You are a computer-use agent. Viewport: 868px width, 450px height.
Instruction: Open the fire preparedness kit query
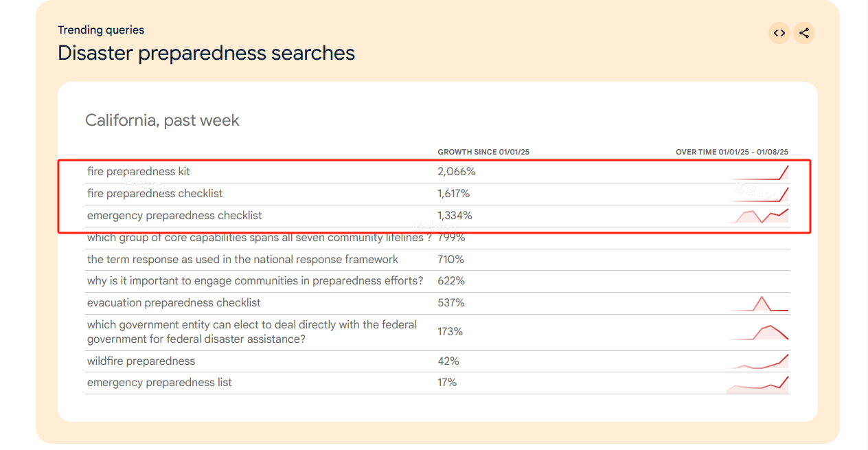click(x=139, y=172)
